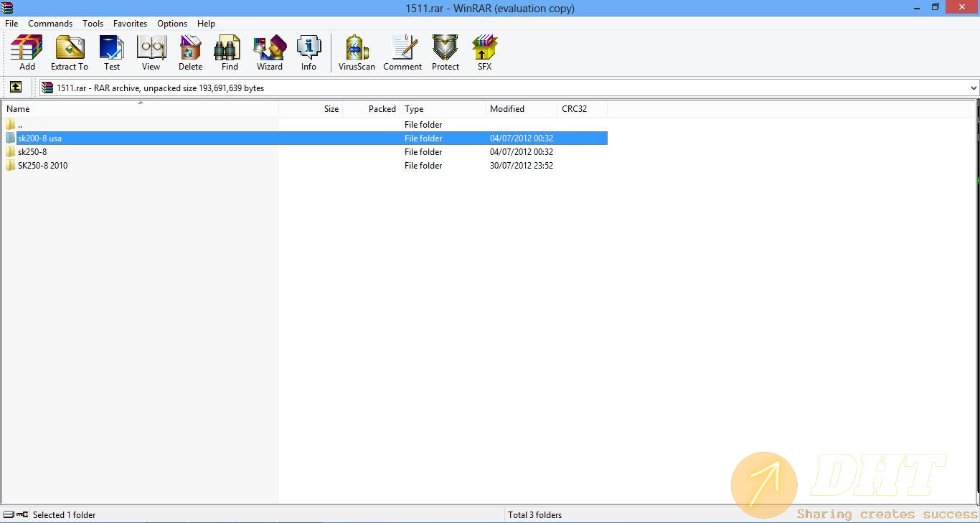Open the Comment tool
980x523 pixels.
(402, 53)
